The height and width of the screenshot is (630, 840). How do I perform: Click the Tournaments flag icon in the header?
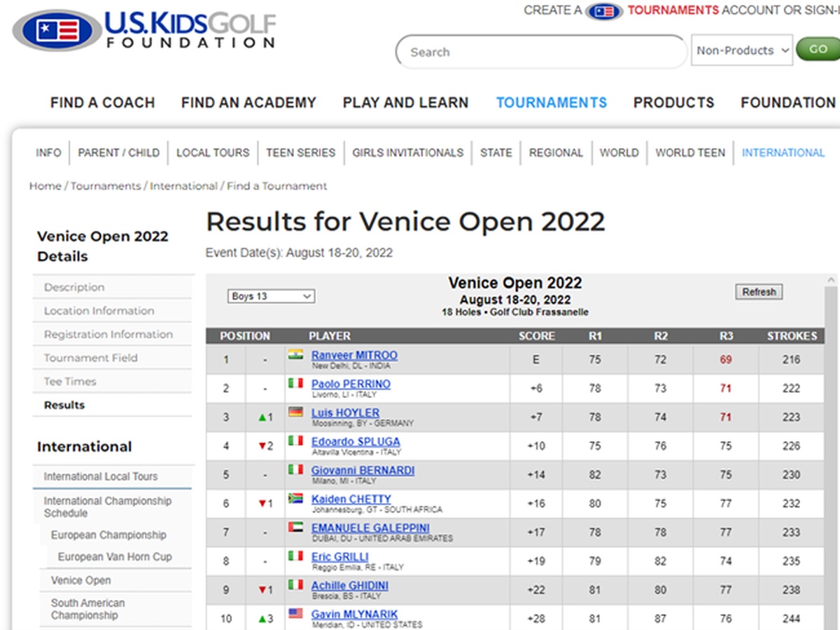tap(605, 11)
